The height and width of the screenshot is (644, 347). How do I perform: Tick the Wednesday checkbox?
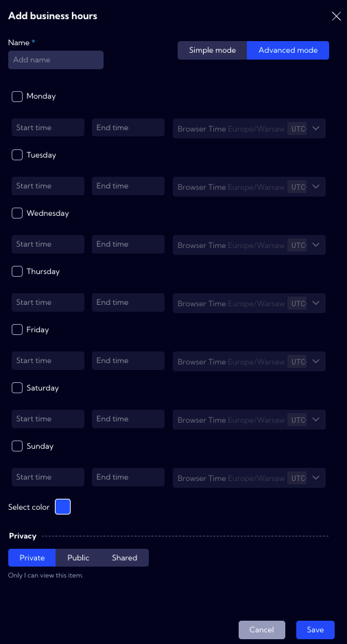pyautogui.click(x=17, y=213)
